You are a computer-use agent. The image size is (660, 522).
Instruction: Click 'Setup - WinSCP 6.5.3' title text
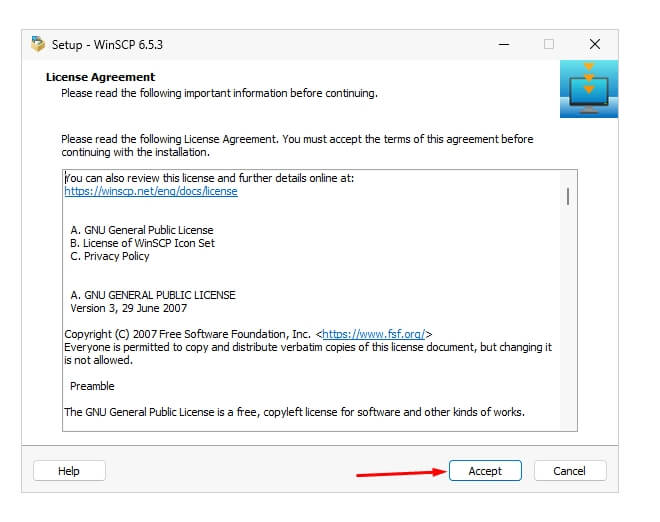pyautogui.click(x=107, y=45)
